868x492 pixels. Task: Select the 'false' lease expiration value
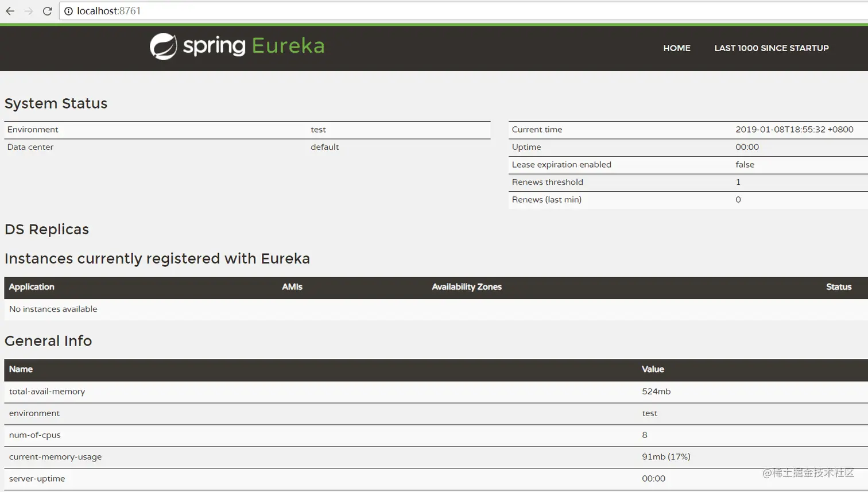[x=745, y=165]
